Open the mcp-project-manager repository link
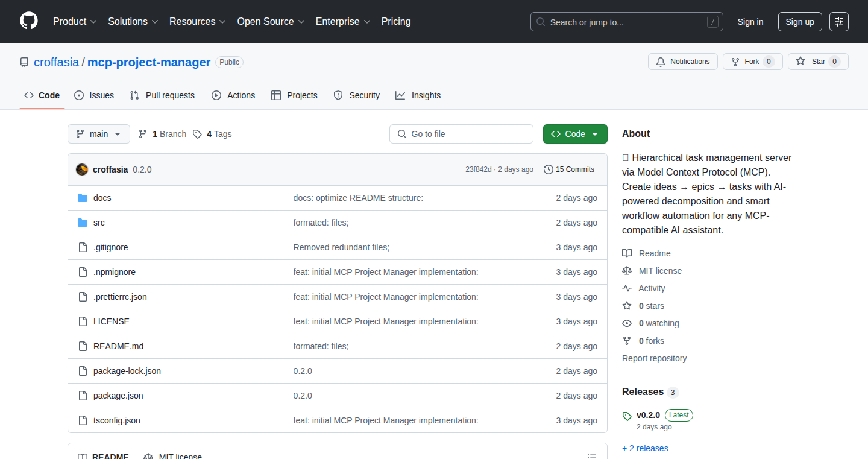This screenshot has width=868, height=459. point(149,62)
